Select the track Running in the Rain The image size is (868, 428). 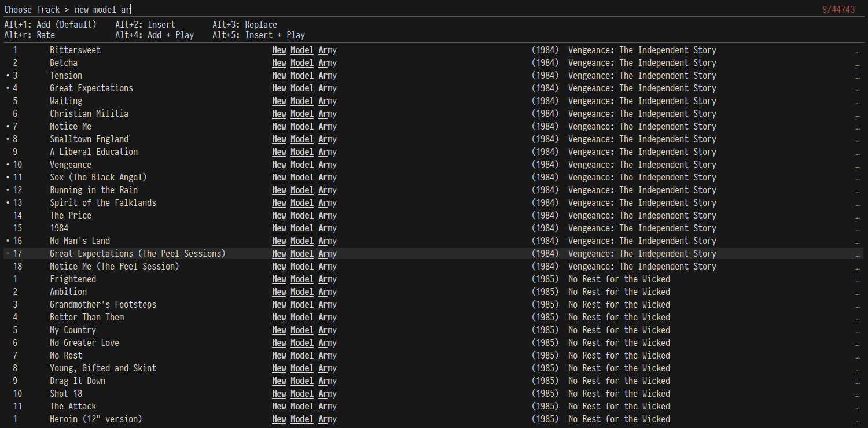pos(434,190)
